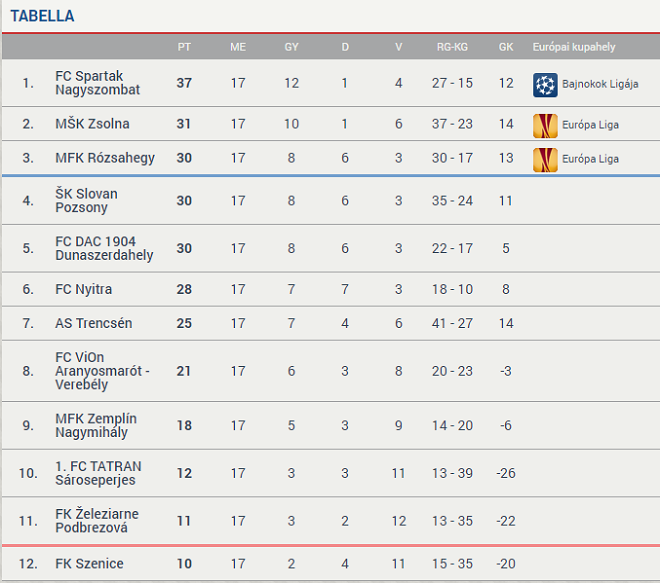Viewport: 660px width, 583px height.
Task: Click the Europa Liga icon beside MŠK Zsolna
Action: coord(545,125)
